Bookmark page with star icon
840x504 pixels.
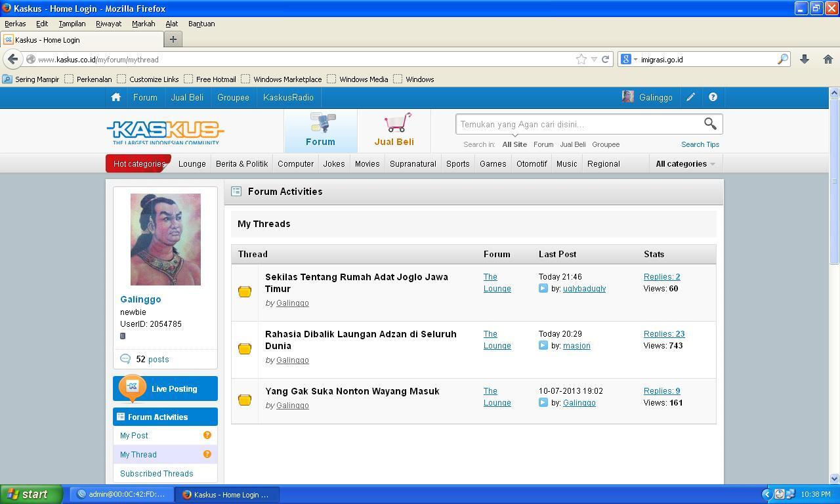tap(581, 59)
